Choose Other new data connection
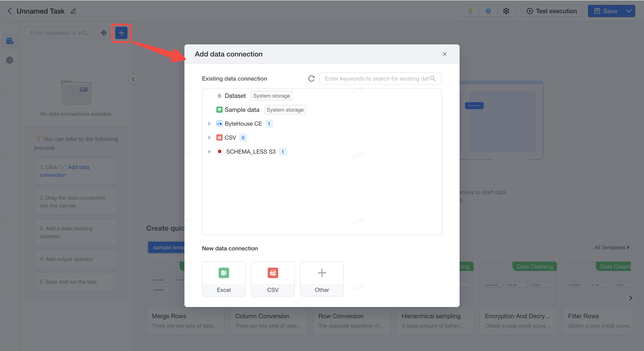 (322, 279)
